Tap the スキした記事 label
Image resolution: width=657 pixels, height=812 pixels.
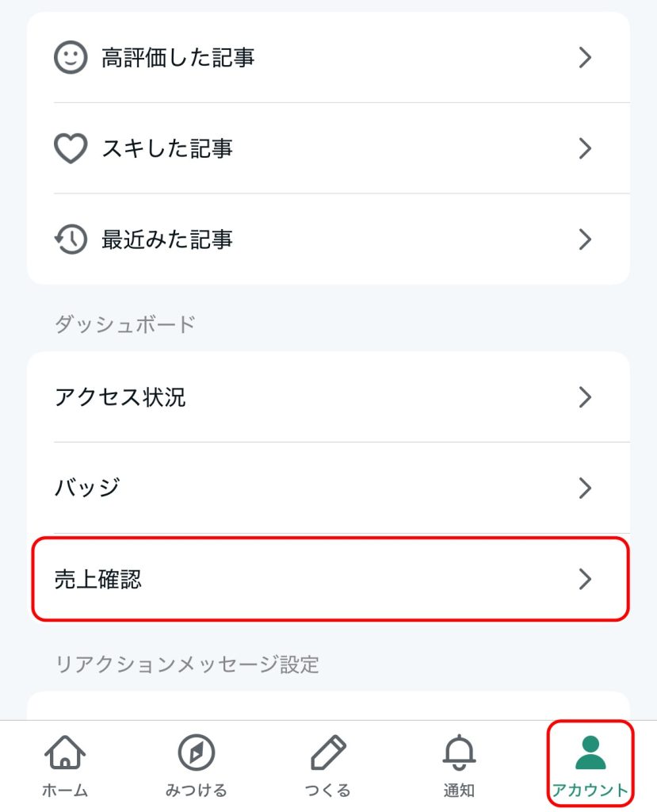(x=166, y=148)
